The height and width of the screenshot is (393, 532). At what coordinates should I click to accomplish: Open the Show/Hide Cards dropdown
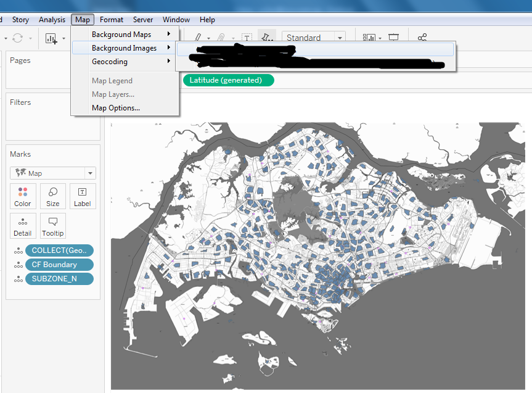point(370,36)
